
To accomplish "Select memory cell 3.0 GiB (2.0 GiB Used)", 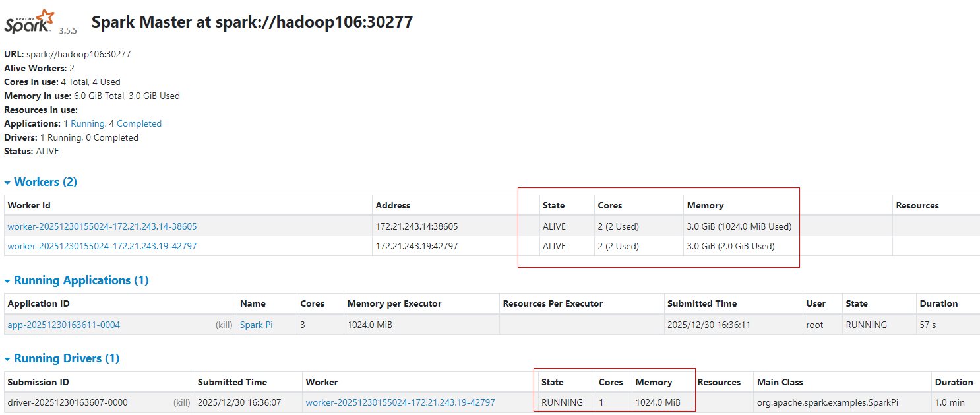I will pyautogui.click(x=731, y=246).
